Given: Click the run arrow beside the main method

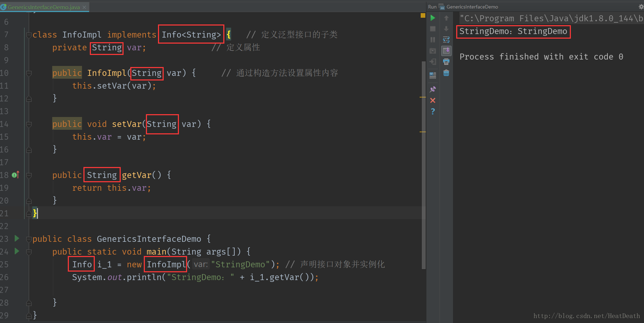Looking at the screenshot, I should click(x=17, y=251).
